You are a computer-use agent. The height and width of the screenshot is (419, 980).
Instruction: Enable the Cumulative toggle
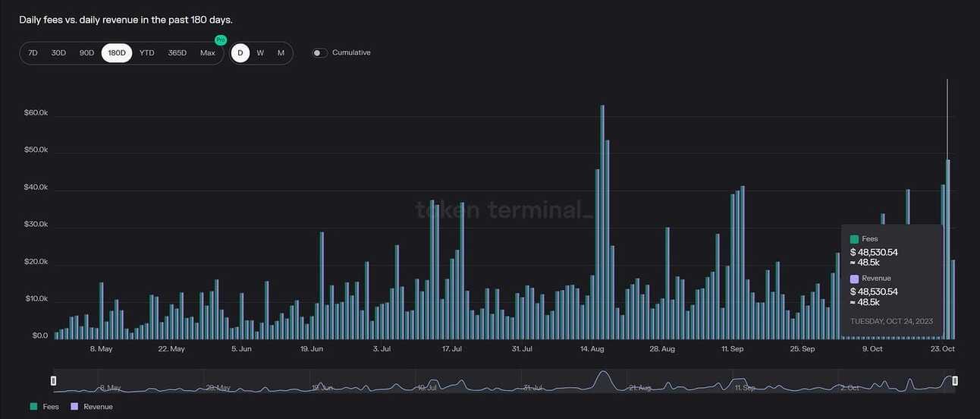point(320,53)
